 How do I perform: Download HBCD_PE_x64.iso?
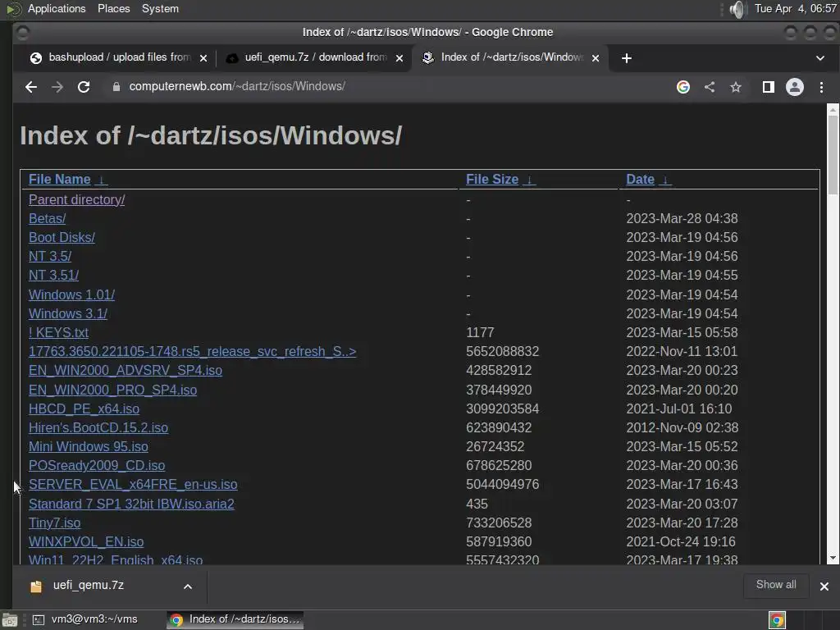[x=84, y=409]
